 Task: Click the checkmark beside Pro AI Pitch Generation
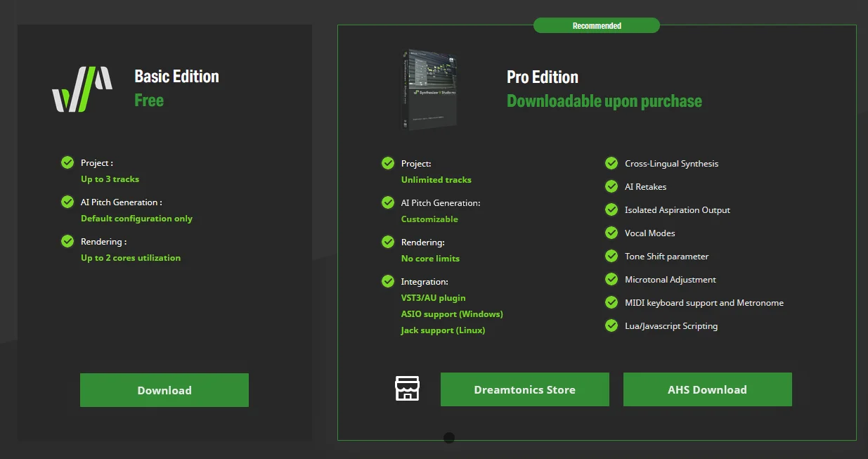[388, 203]
